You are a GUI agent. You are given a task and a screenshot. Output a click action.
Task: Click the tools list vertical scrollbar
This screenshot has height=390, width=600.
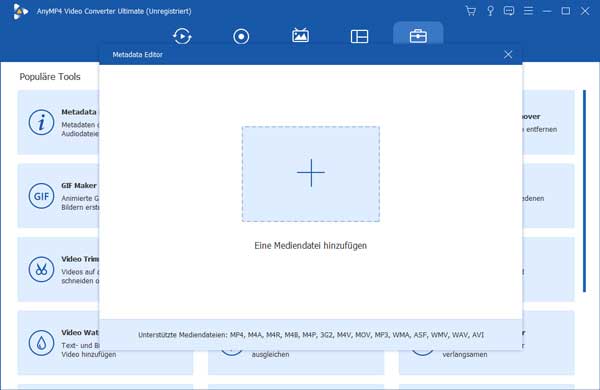[584, 191]
